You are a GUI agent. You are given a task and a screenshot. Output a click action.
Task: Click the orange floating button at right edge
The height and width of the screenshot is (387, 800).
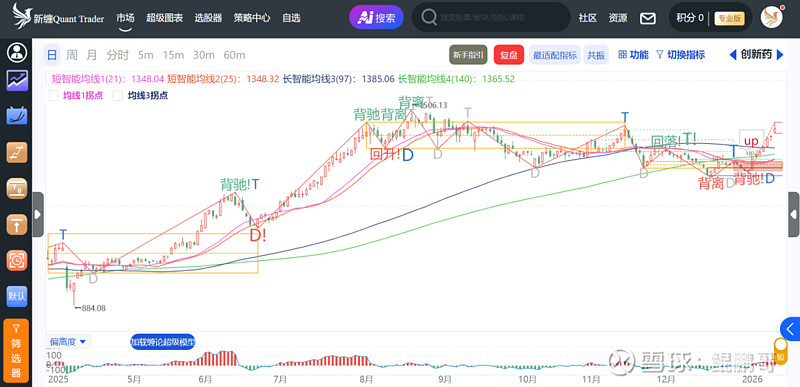pyautogui.click(x=781, y=351)
